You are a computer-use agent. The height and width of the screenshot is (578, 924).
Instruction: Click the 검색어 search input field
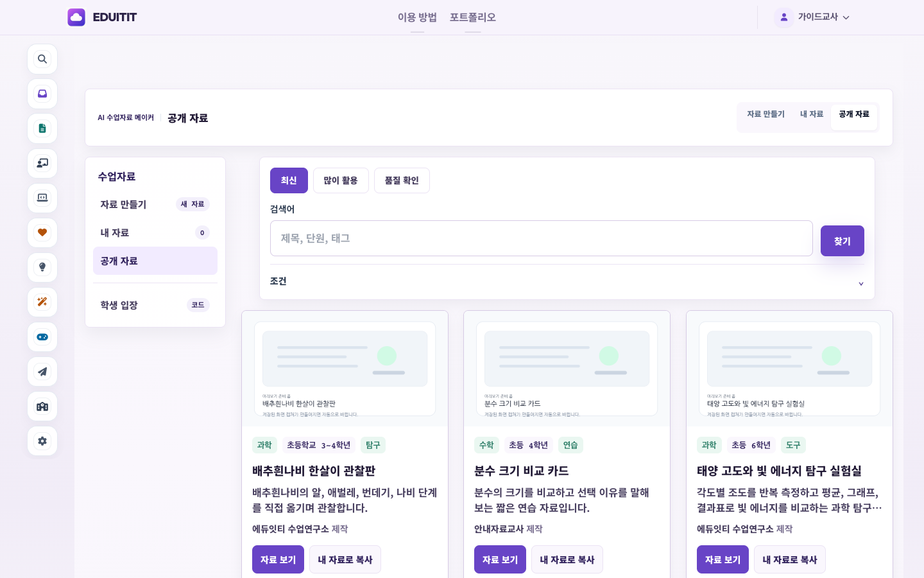542,238
